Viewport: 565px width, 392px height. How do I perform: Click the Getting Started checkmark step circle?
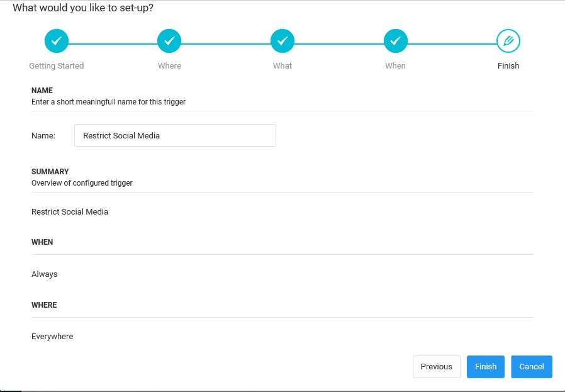(56, 42)
